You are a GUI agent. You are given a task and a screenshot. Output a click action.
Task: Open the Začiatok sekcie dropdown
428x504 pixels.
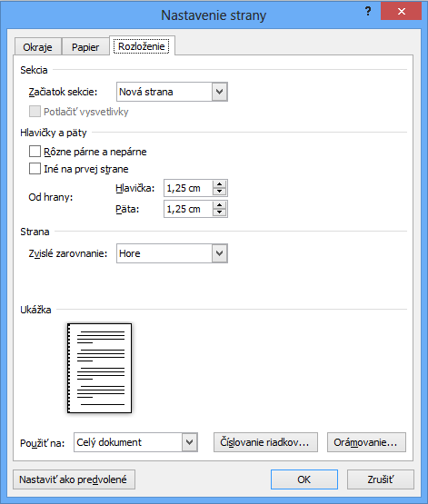point(172,92)
